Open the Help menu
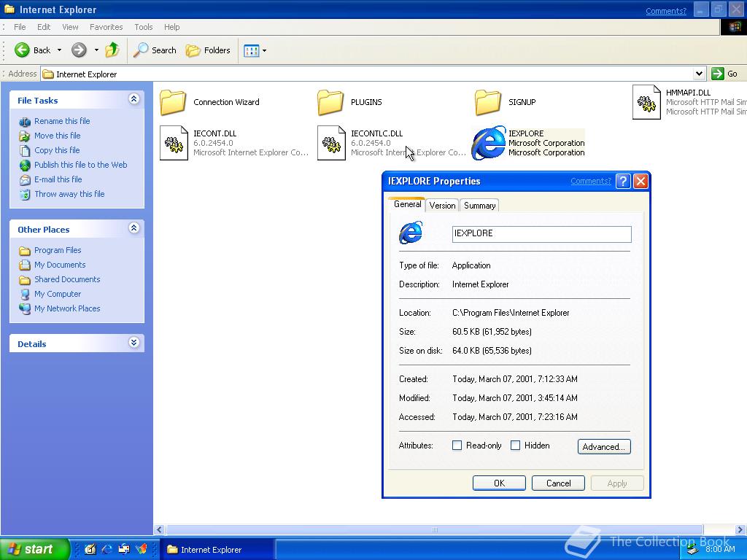 tap(172, 27)
